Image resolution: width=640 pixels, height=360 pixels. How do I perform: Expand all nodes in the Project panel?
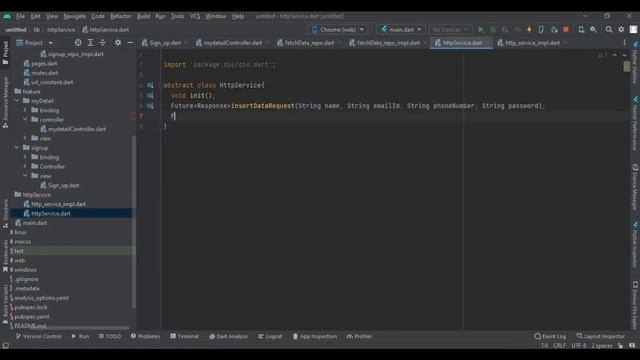point(90,42)
